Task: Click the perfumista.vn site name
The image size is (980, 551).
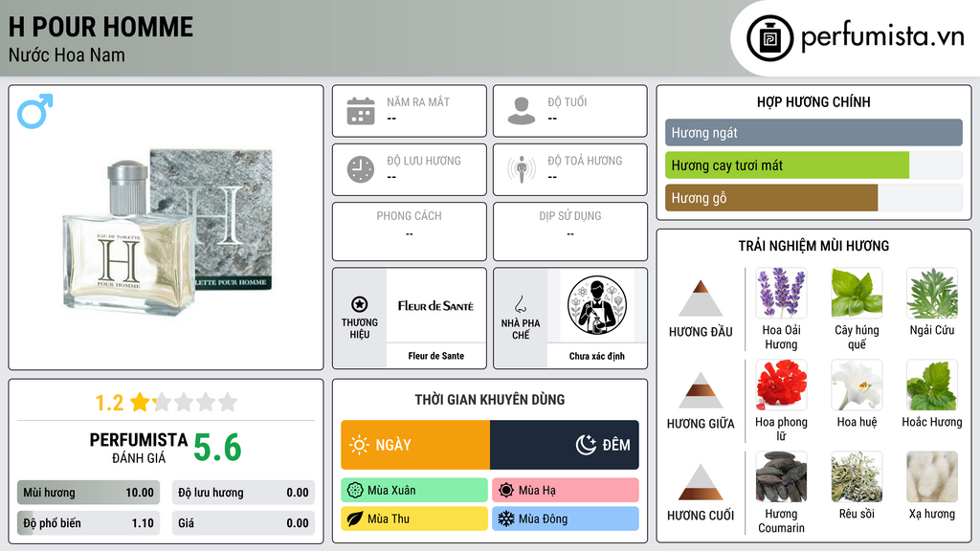Action: (882, 37)
